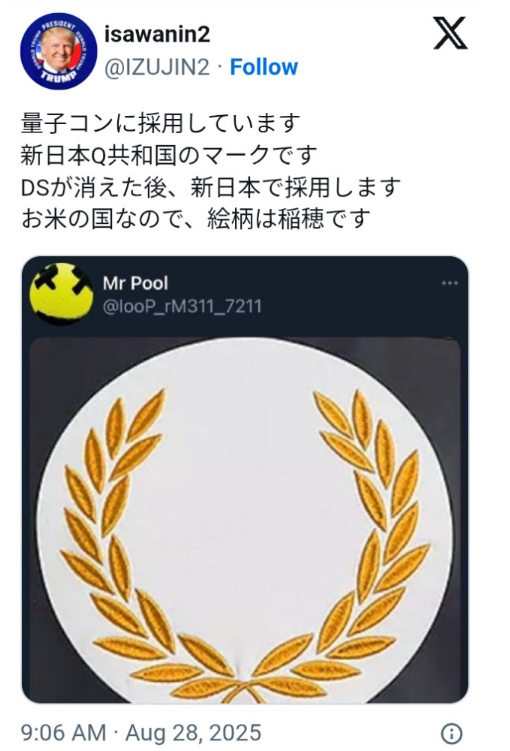Open the info icon beside the timestamp
The width and height of the screenshot is (510, 751).
click(x=451, y=733)
